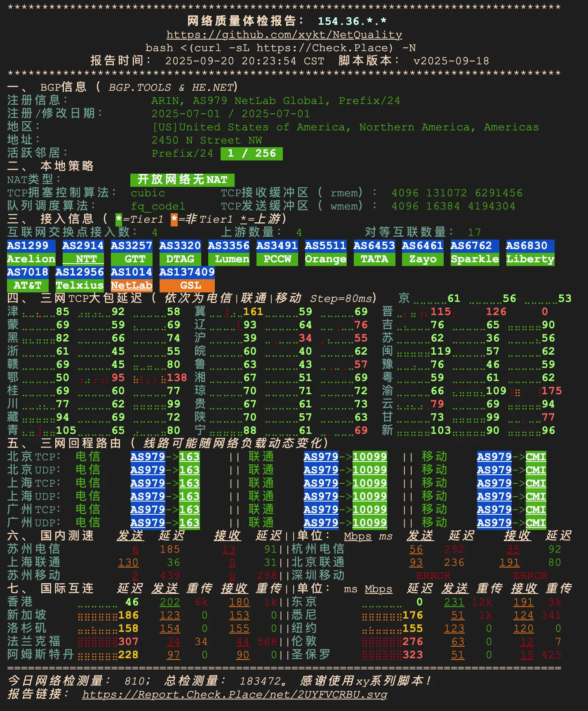This screenshot has width=588, height=711.
Task: Click the green '开放网络无NAT' NAT type badge
Action: [x=182, y=180]
